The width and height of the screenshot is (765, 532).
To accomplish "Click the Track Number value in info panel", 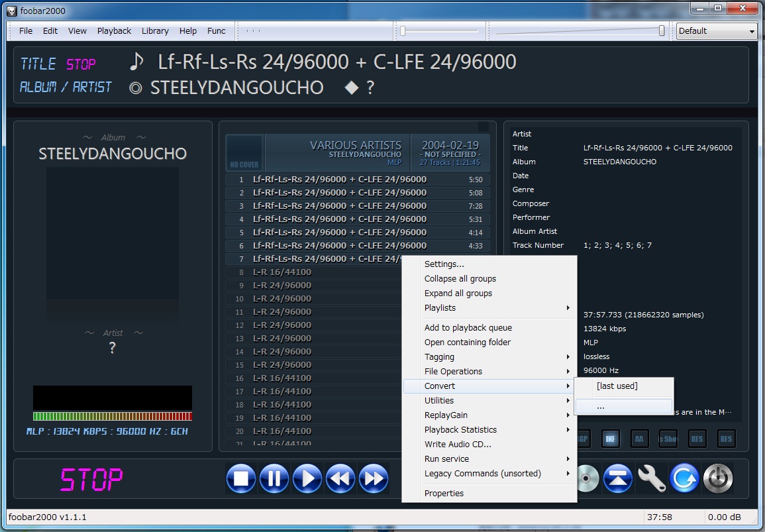I will pos(617,246).
